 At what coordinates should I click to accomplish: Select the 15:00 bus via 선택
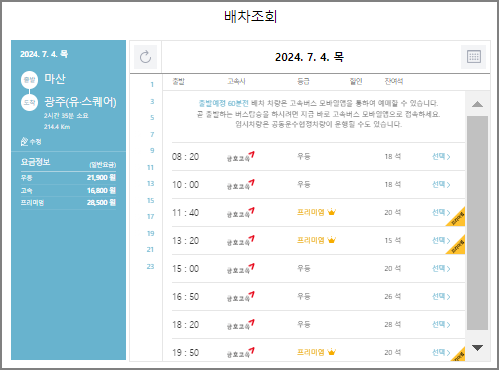click(x=441, y=268)
